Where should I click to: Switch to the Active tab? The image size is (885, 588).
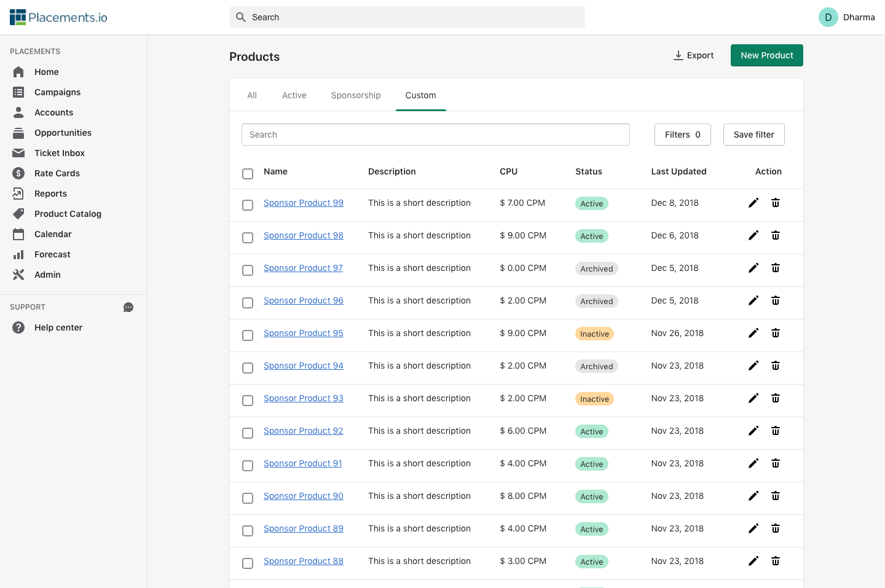click(x=294, y=95)
